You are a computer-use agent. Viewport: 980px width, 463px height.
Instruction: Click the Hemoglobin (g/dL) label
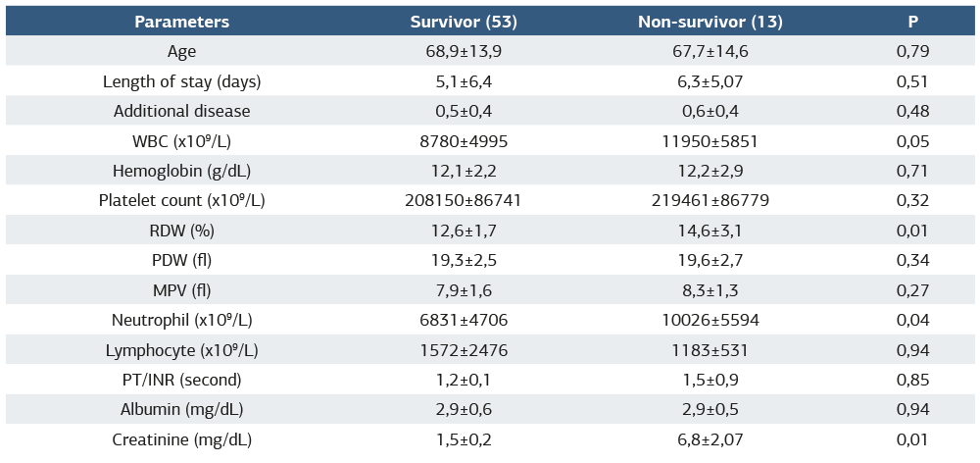[x=181, y=171]
